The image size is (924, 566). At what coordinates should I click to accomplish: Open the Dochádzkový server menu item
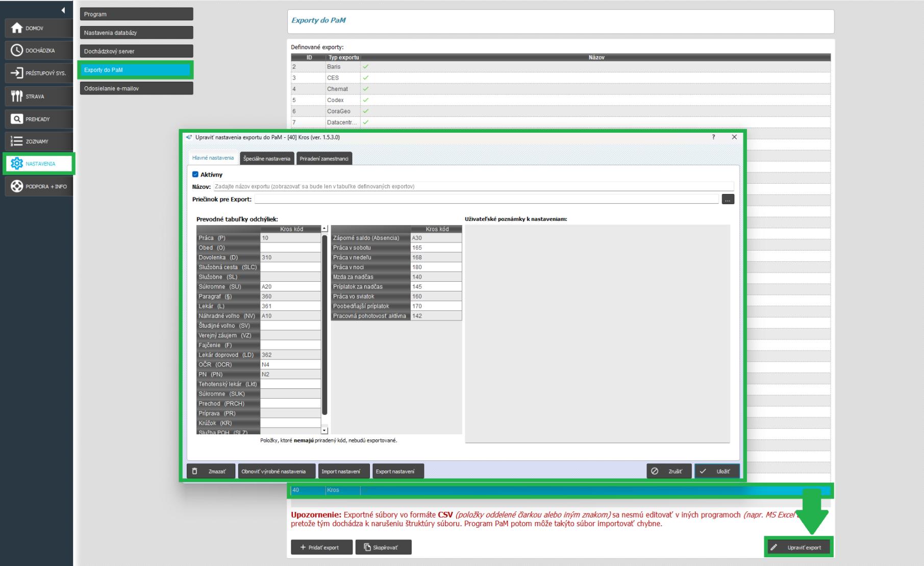point(136,52)
